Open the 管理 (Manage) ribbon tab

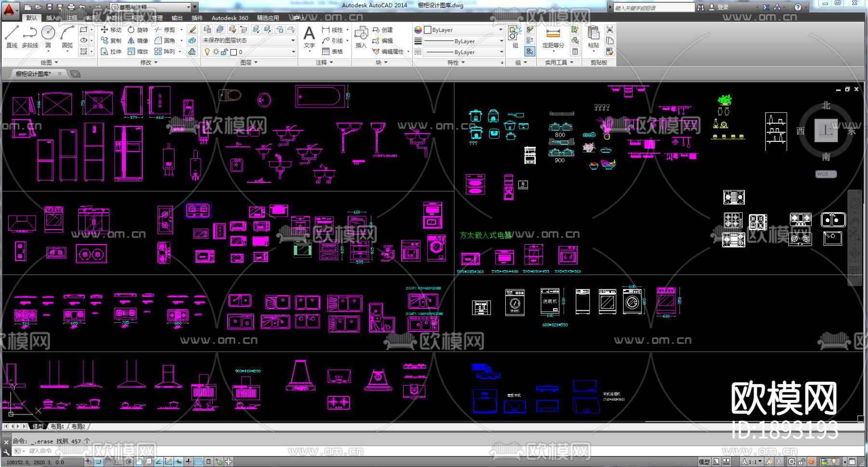point(157,18)
